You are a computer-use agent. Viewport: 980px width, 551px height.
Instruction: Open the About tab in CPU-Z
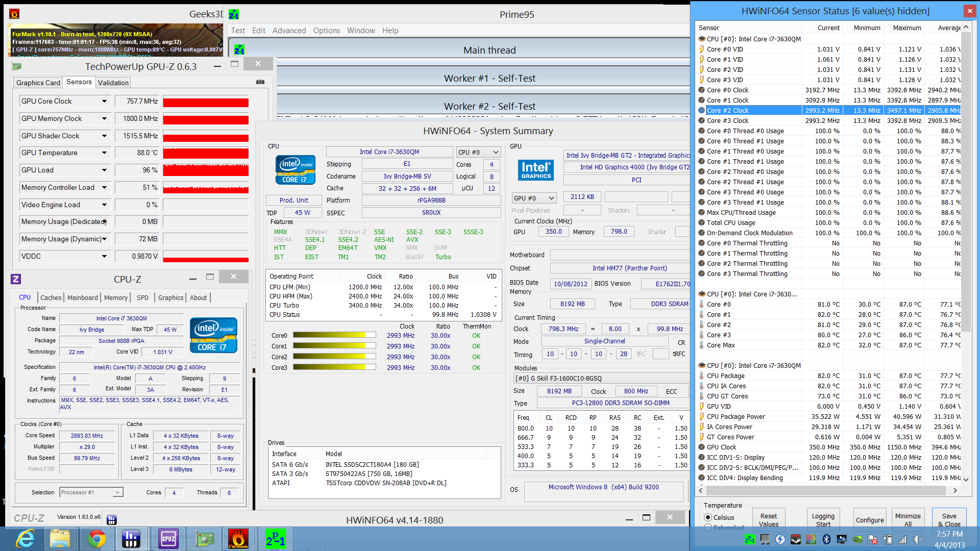(x=199, y=297)
